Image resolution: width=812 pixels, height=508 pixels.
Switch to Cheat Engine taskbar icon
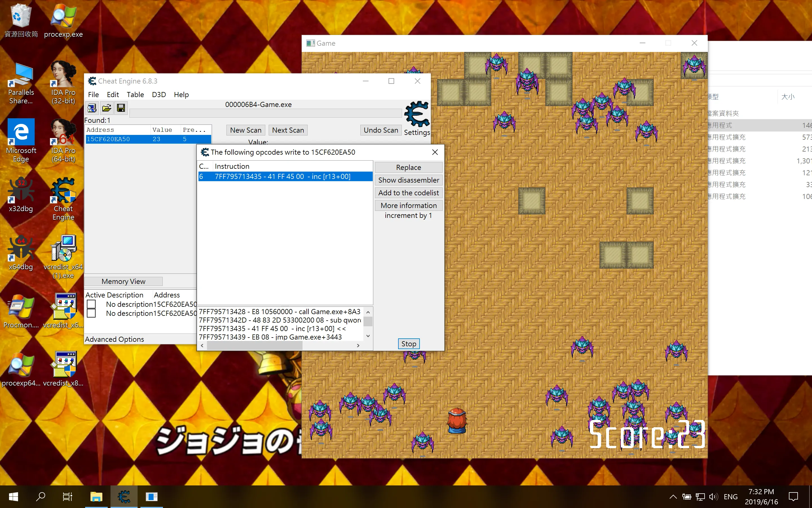124,497
